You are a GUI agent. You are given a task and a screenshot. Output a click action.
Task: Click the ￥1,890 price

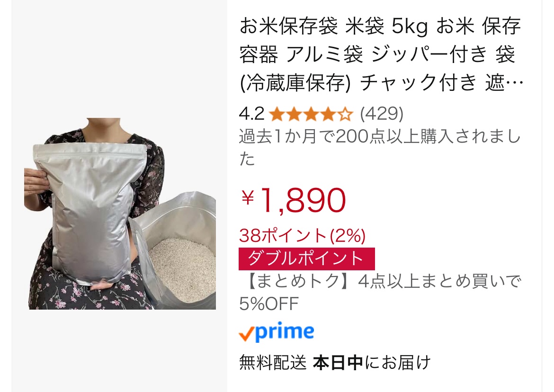pos(293,200)
